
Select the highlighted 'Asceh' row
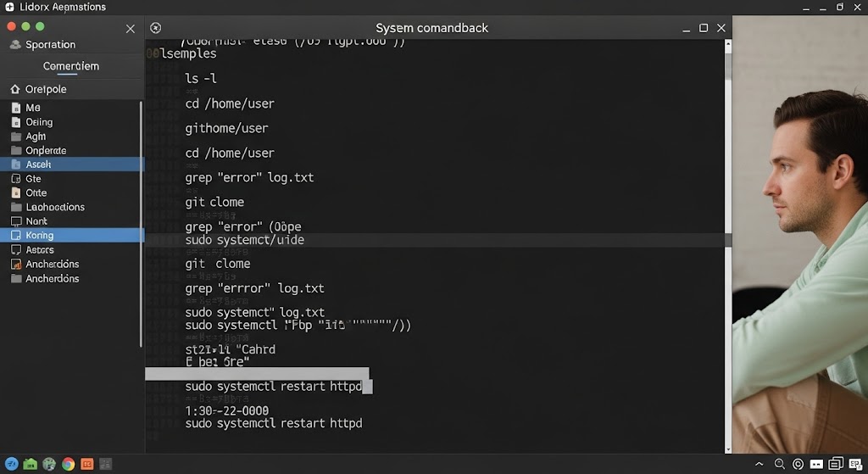(72, 164)
